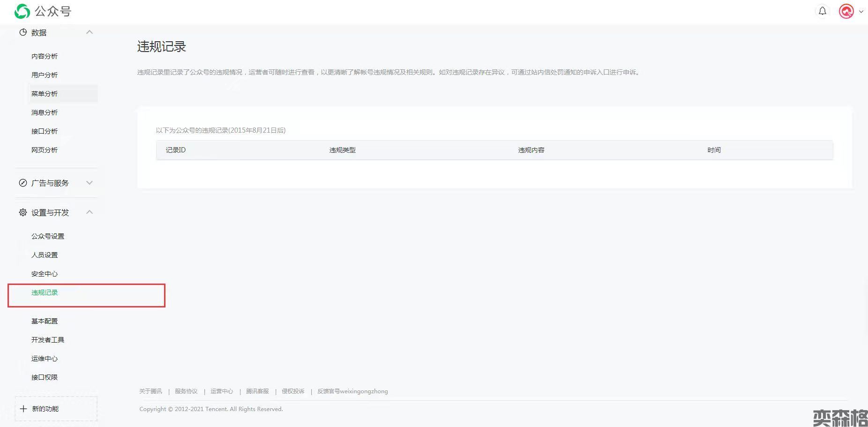Image resolution: width=868 pixels, height=427 pixels.
Task: Expand the 广告与服务 section chevron
Action: [90, 183]
